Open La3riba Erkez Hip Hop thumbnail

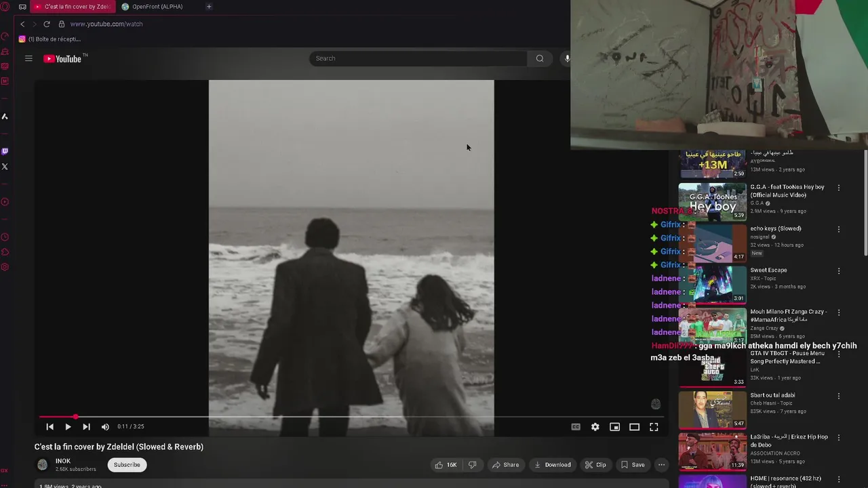tap(712, 451)
